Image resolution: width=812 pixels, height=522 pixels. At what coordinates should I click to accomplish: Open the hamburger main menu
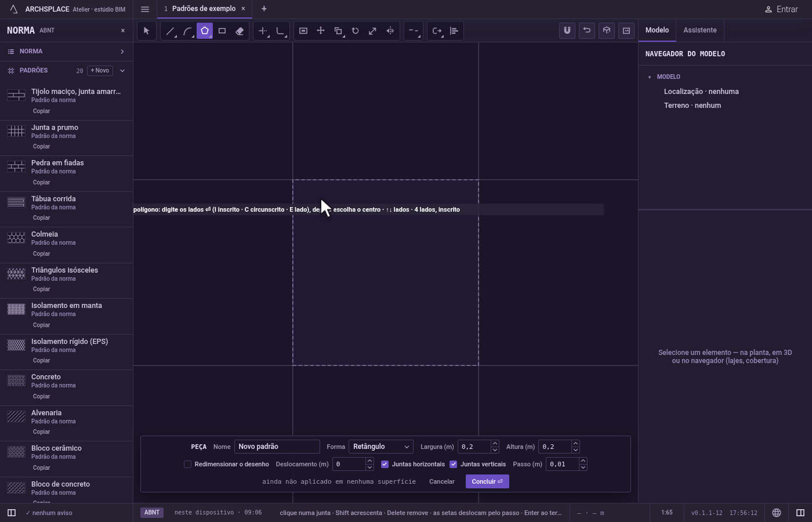[x=145, y=9]
